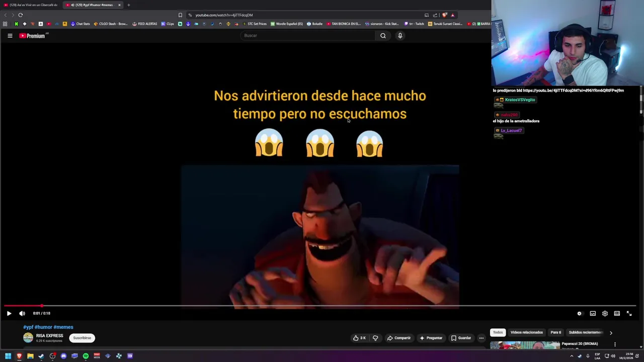Open the Boludle bookmark
Viewport: 644px width, 362px height.
(x=314, y=24)
